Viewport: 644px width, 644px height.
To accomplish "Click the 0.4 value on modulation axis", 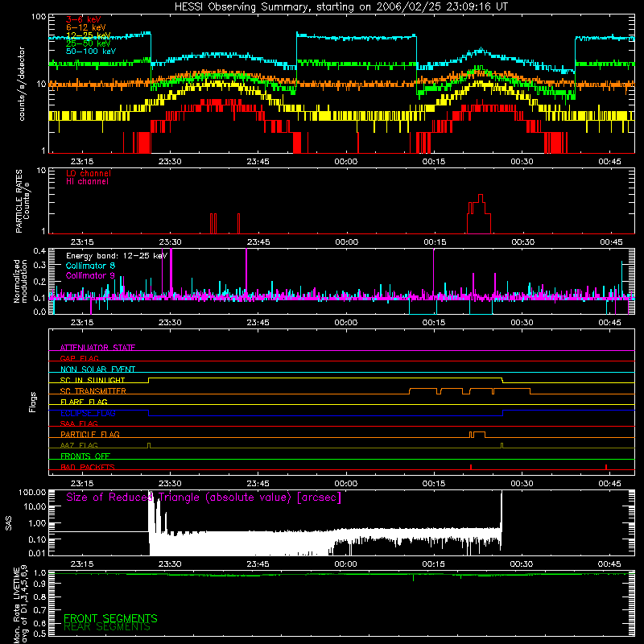I will click(39, 251).
